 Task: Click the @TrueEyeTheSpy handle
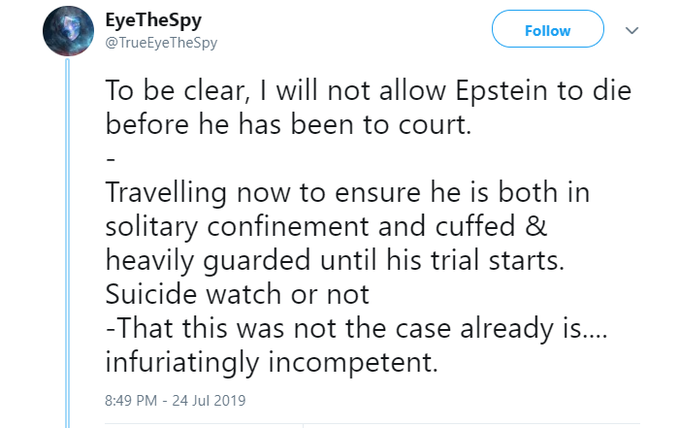point(160,42)
